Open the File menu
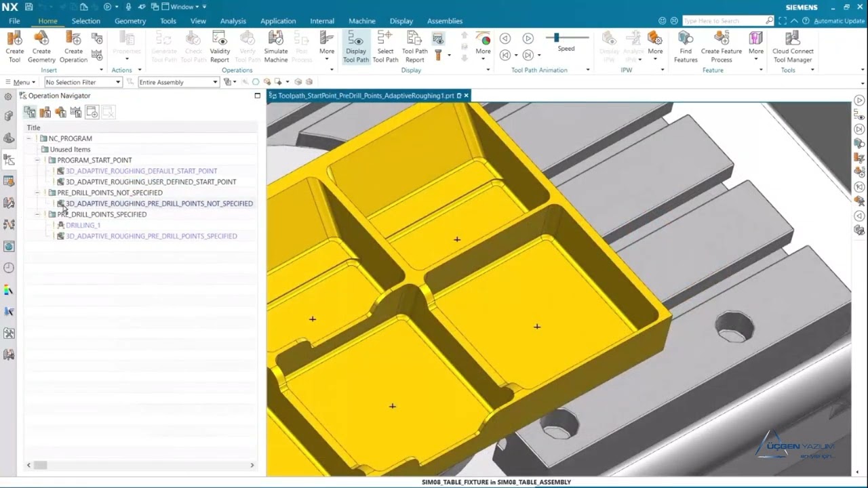This screenshot has width=868, height=488. 14,21
